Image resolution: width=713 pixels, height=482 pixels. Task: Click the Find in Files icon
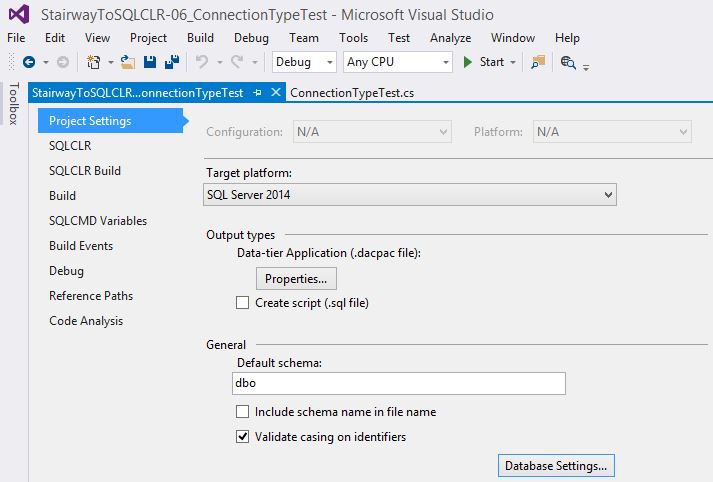tap(539, 62)
